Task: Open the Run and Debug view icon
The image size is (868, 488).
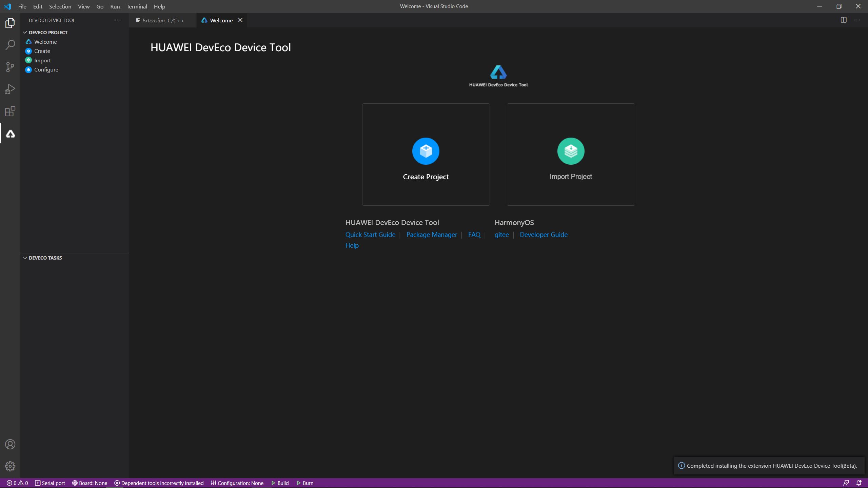Action: click(10, 89)
